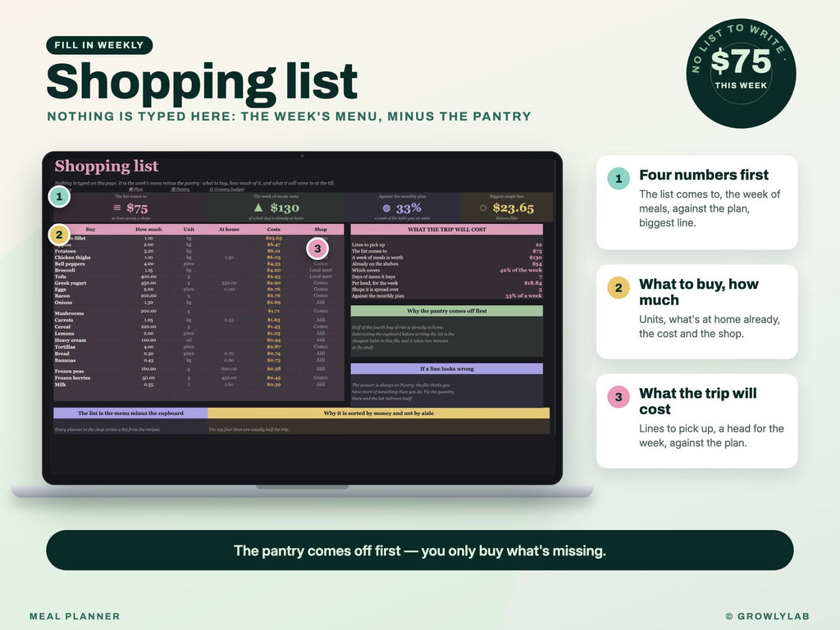Click the Onions row name
The width and height of the screenshot is (840, 630).
pos(63,302)
